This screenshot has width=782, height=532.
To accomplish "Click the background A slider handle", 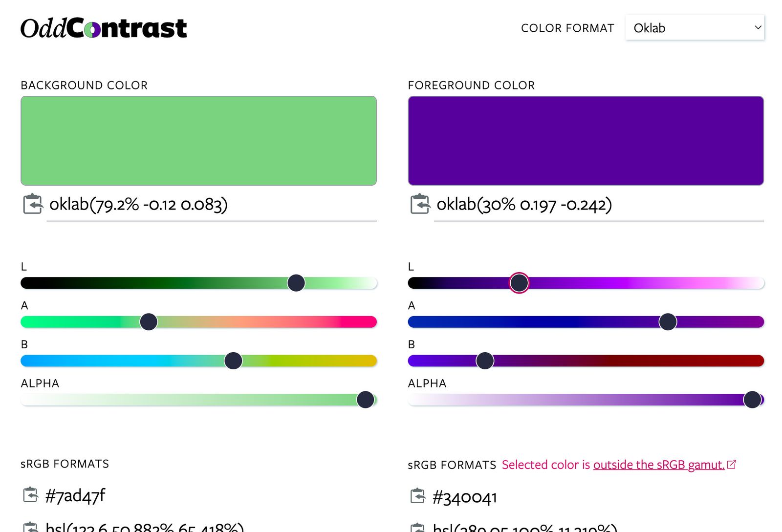I will [x=149, y=321].
